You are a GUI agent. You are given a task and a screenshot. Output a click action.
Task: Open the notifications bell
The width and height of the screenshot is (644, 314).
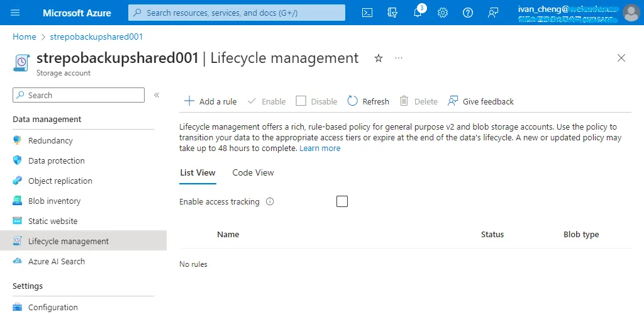tap(418, 13)
